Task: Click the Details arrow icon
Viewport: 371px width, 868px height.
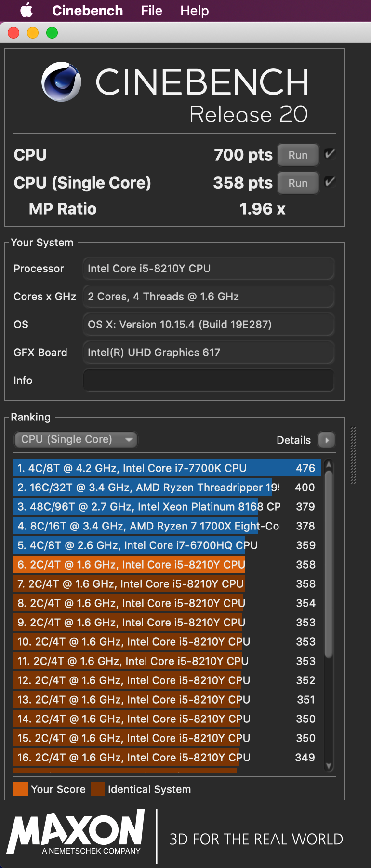Action: 327,440
